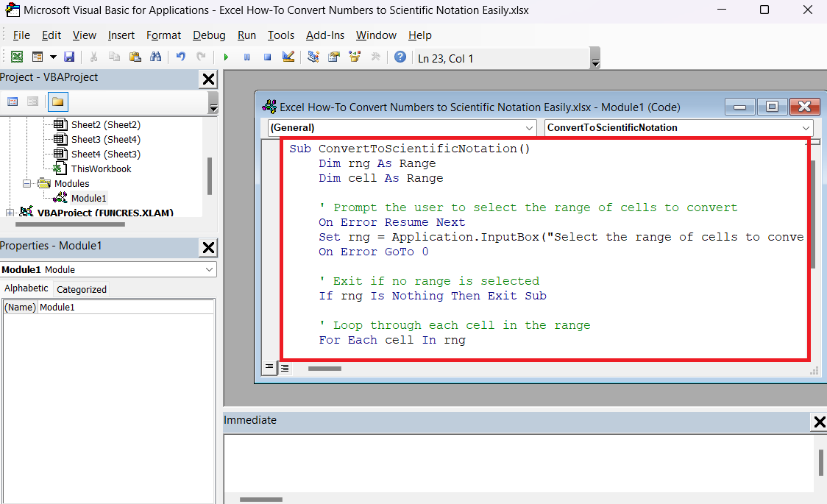Click inside the Immediate window text area
827x504 pixels.
[519, 463]
